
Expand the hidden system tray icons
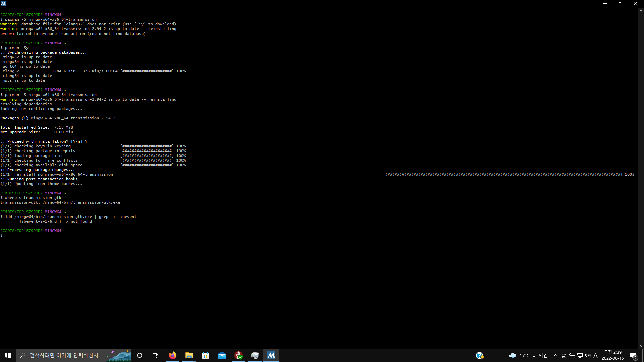[x=556, y=355]
